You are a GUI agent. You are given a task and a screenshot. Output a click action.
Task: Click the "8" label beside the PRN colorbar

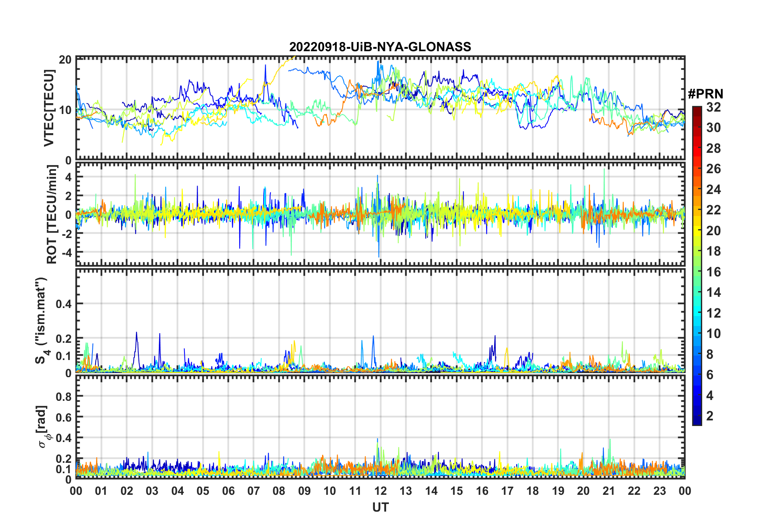(710, 354)
